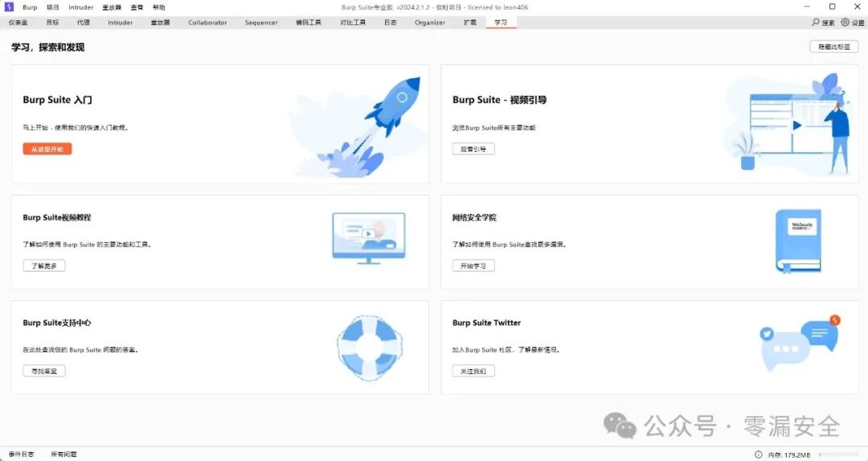Switch to the 日志 tab
Viewport: 868px width, 461px height.
pyautogui.click(x=391, y=23)
